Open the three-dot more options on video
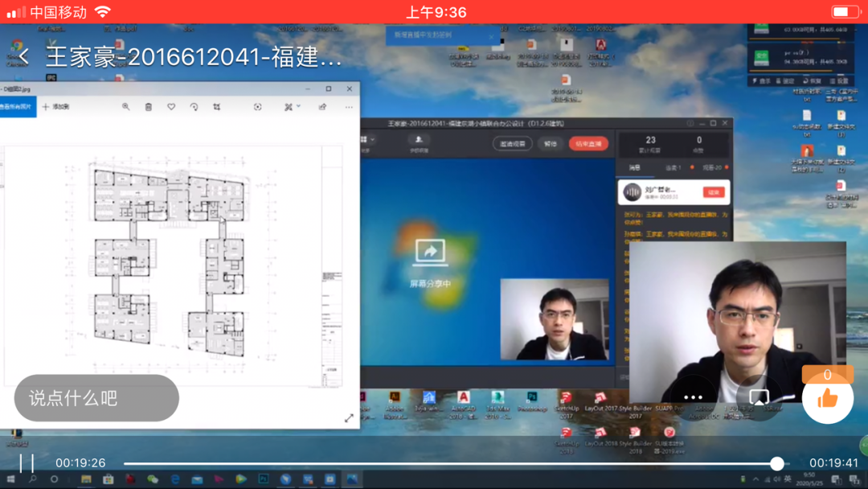The width and height of the screenshot is (868, 489). pos(693,397)
